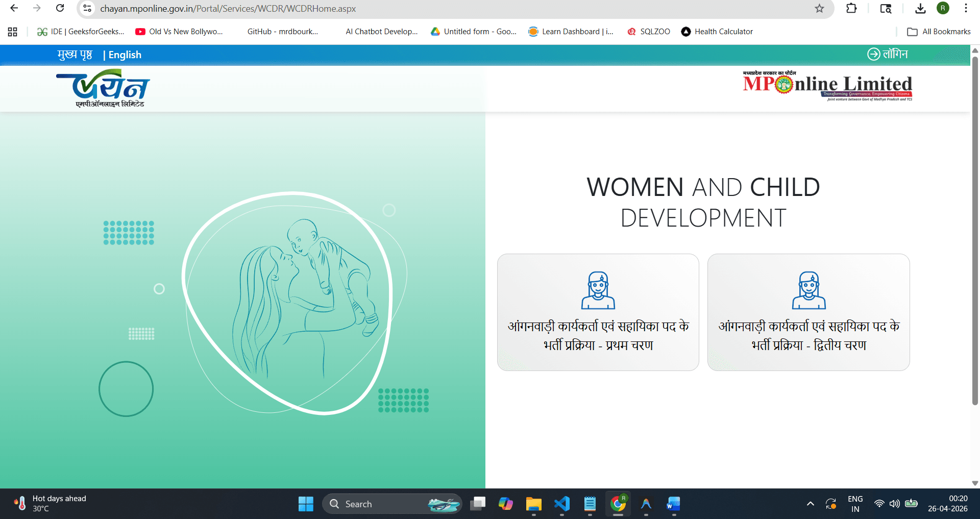Switch keyboard language via ENG IN indicator
Screen dimensions: 980x519
(855, 504)
